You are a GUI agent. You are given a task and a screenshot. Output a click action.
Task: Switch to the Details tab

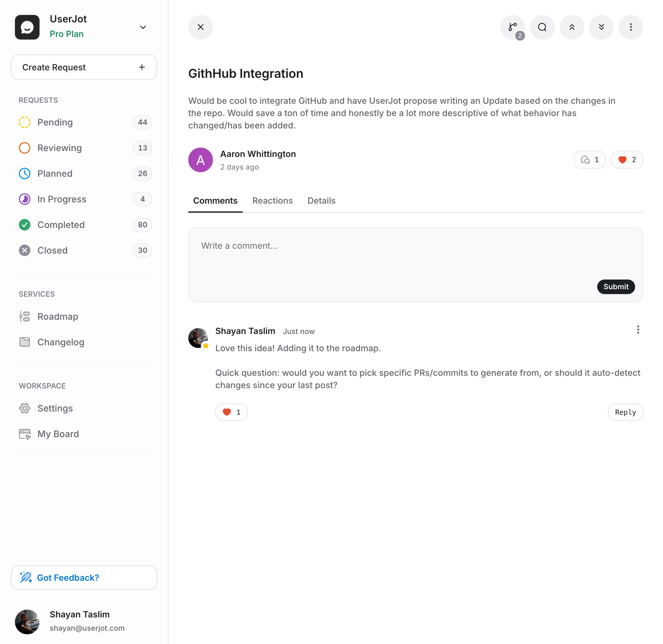click(321, 200)
